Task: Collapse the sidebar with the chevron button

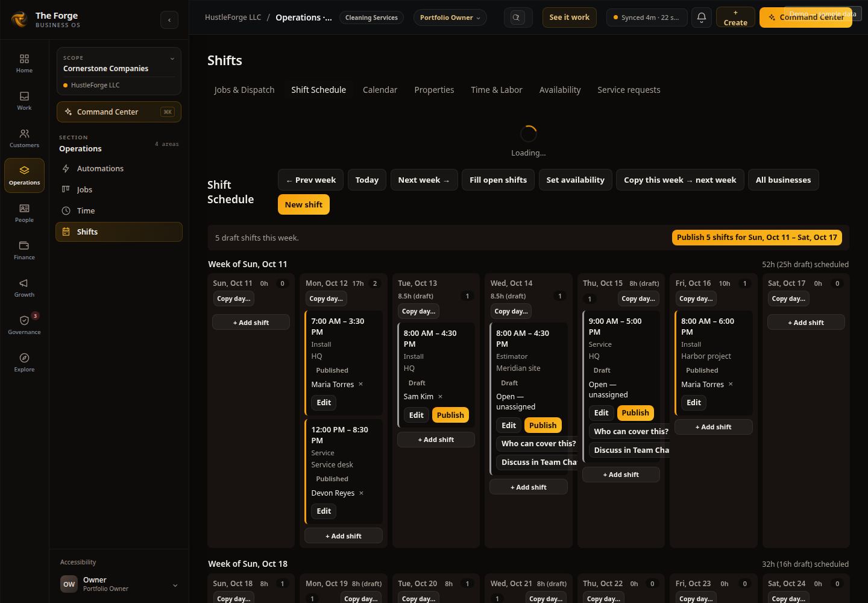Action: pyautogui.click(x=169, y=20)
